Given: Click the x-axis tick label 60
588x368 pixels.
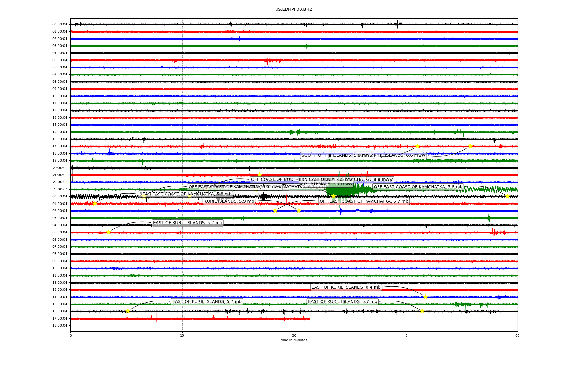Looking at the screenshot, I should [x=517, y=335].
